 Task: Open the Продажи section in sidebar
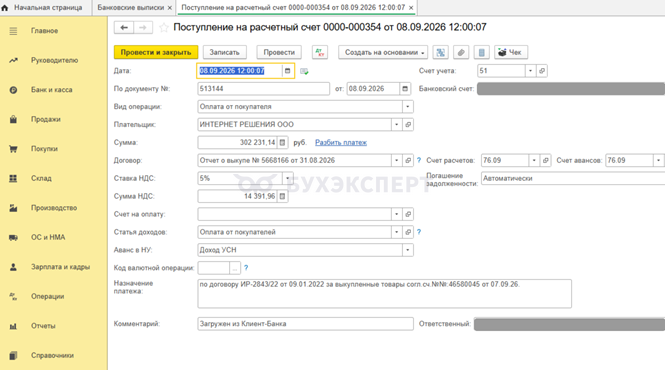[45, 119]
